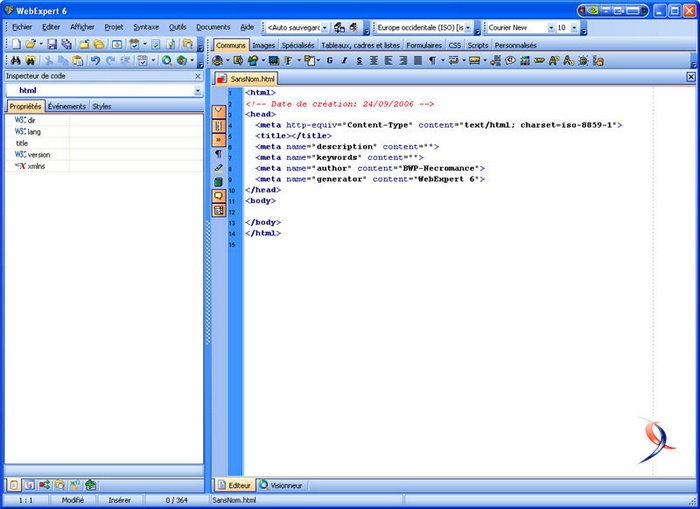Click the highlighter icon in the editor sidebar
The height and width of the screenshot is (509, 700).
coord(218,168)
